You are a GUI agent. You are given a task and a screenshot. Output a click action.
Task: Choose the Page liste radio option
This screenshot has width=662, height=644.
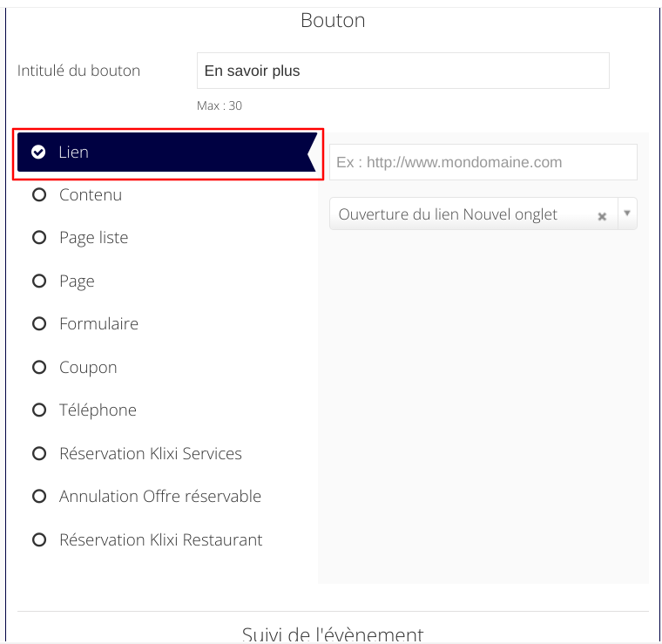[x=38, y=238]
